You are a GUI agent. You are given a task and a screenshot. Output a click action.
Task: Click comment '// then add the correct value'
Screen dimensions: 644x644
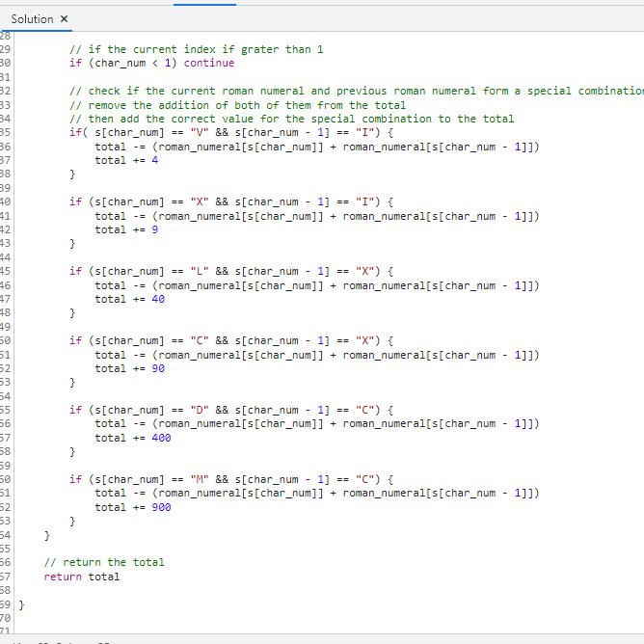[291, 119]
